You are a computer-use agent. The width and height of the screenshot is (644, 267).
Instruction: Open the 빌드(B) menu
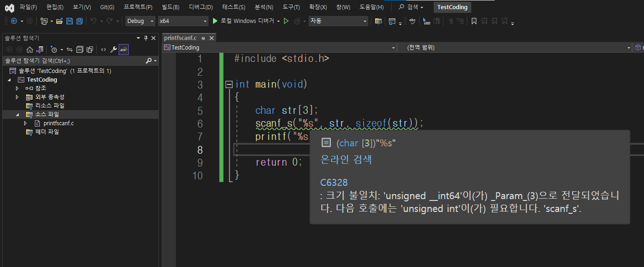[x=170, y=7]
